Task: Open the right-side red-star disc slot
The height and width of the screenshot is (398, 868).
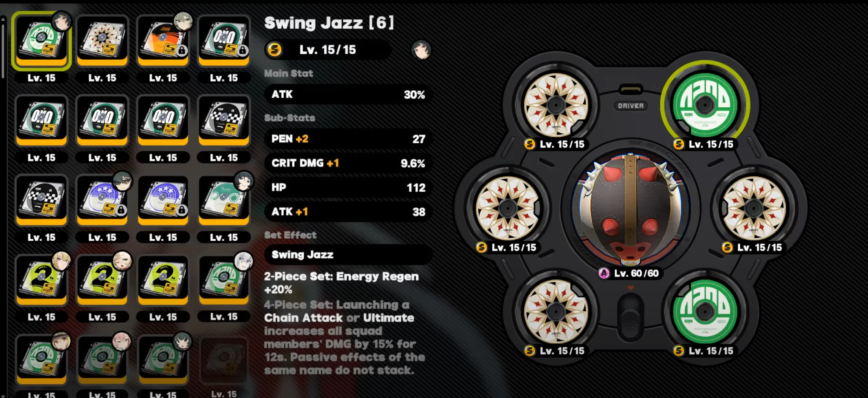Action: coord(754,208)
